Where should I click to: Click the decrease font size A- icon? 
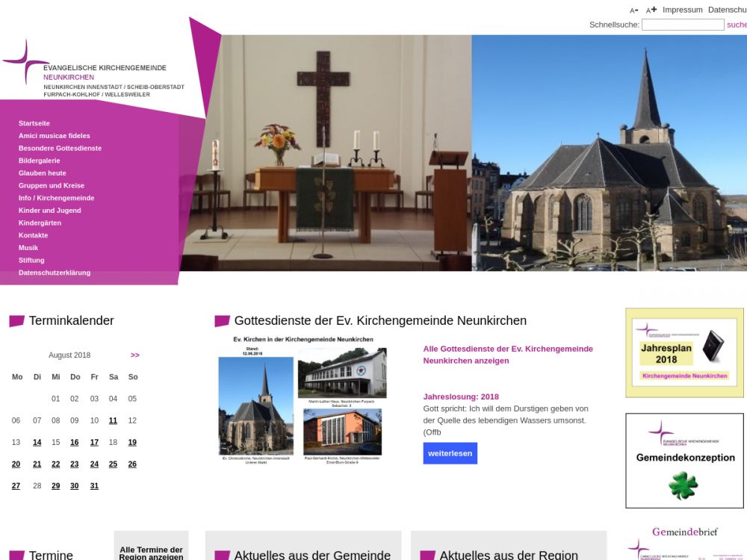click(633, 10)
